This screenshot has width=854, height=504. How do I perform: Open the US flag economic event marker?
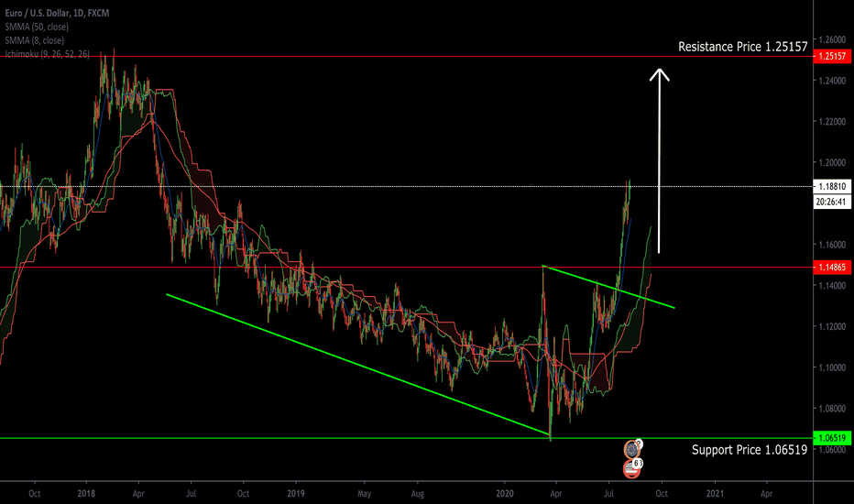[631, 468]
